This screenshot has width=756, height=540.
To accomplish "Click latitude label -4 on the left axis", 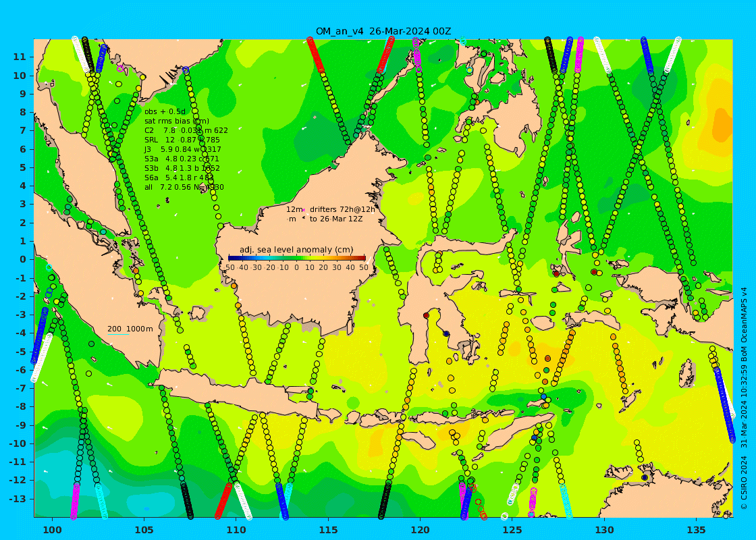I will pos(20,333).
